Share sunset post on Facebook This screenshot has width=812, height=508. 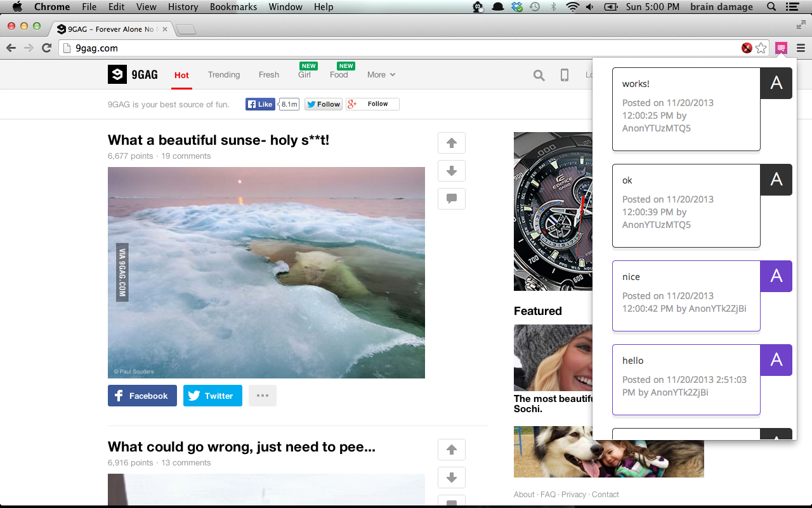coord(142,396)
